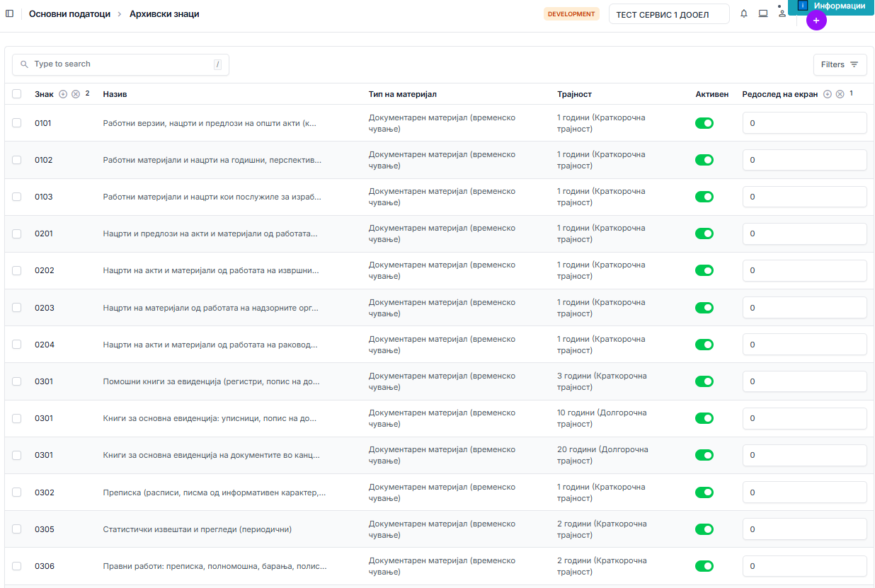
Task: Click the magnifier icon in search box
Action: tap(25, 64)
